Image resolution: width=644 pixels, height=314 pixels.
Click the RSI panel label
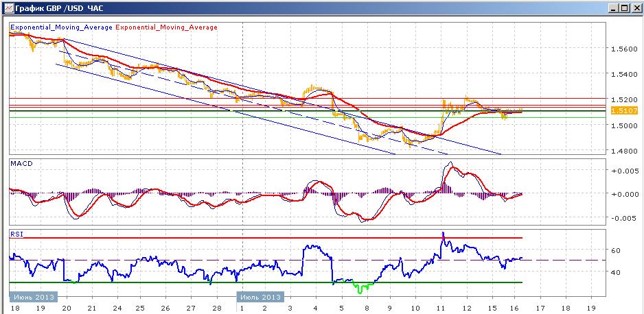click(x=16, y=234)
